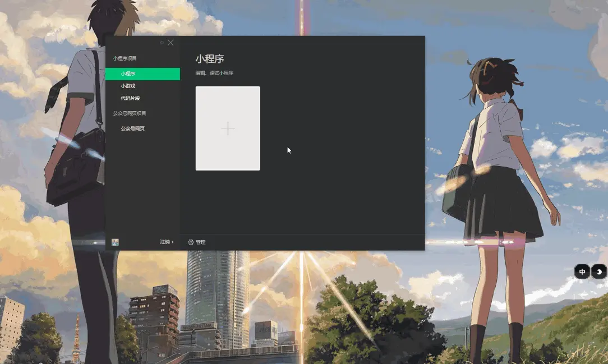Toggle the 中 input language indicator

tap(582, 272)
